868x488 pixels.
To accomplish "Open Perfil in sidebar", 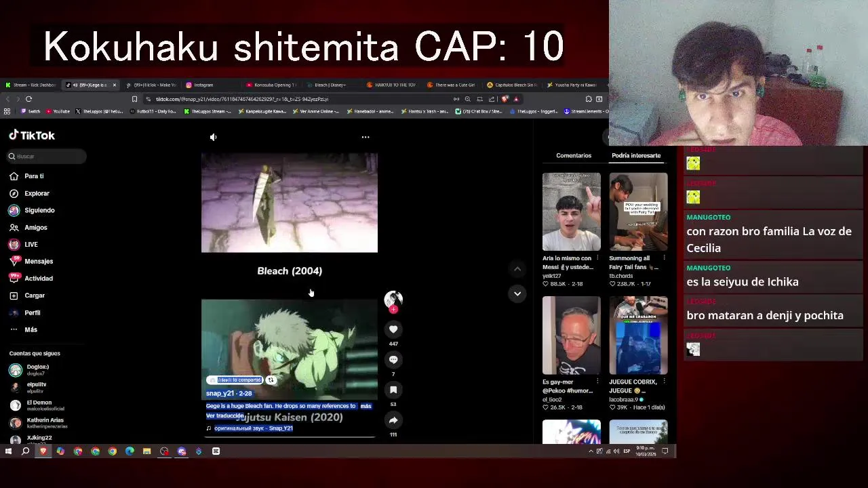I will click(x=25, y=312).
